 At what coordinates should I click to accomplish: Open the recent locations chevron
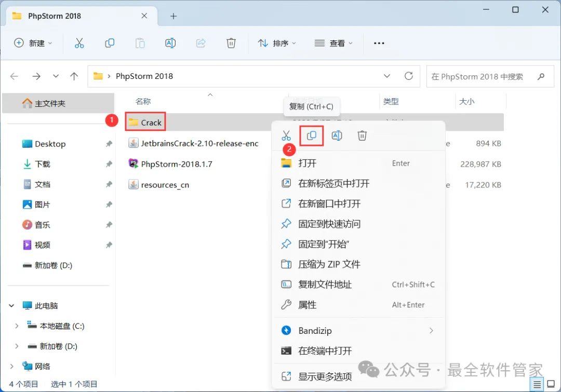pos(56,76)
